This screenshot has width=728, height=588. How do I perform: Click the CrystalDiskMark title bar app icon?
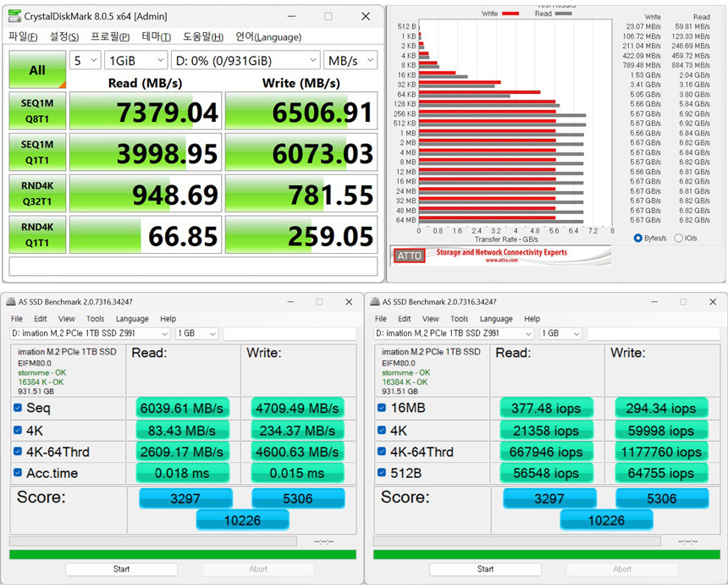pyautogui.click(x=15, y=16)
